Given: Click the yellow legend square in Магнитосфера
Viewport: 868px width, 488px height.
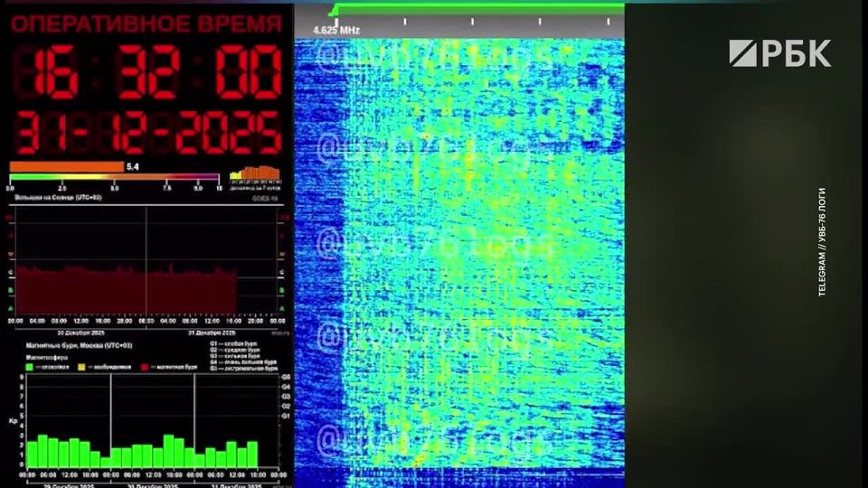Looking at the screenshot, I should [x=81, y=368].
